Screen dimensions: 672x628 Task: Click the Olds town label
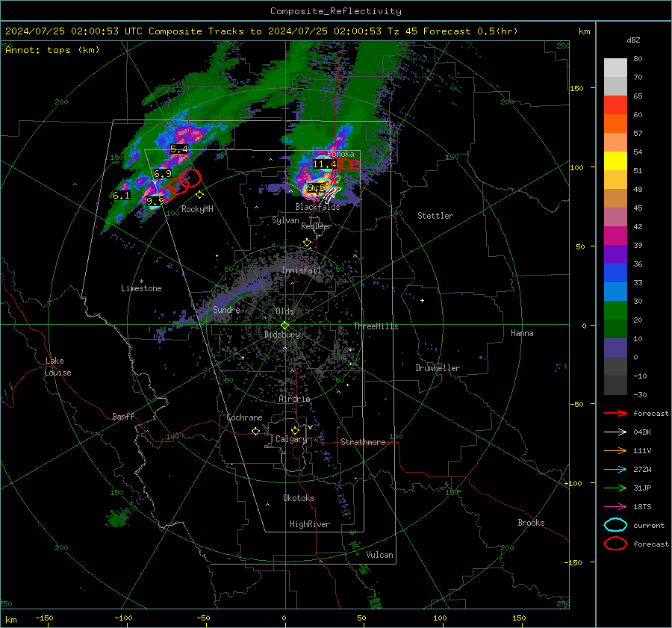[284, 311]
